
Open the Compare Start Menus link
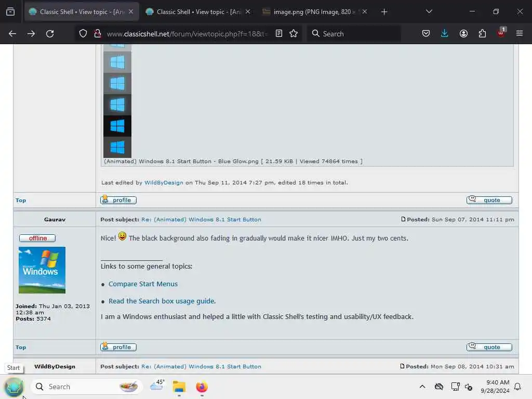143,284
